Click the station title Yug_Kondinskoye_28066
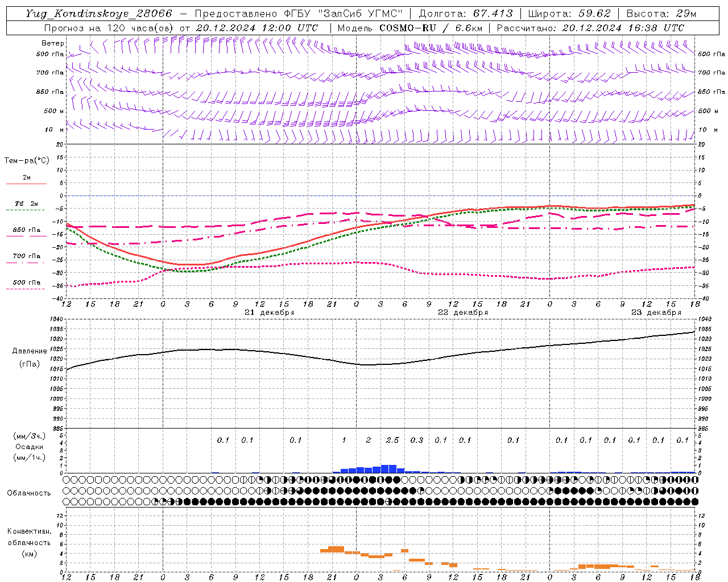Image resolution: width=728 pixels, height=582 pixels. [98, 14]
